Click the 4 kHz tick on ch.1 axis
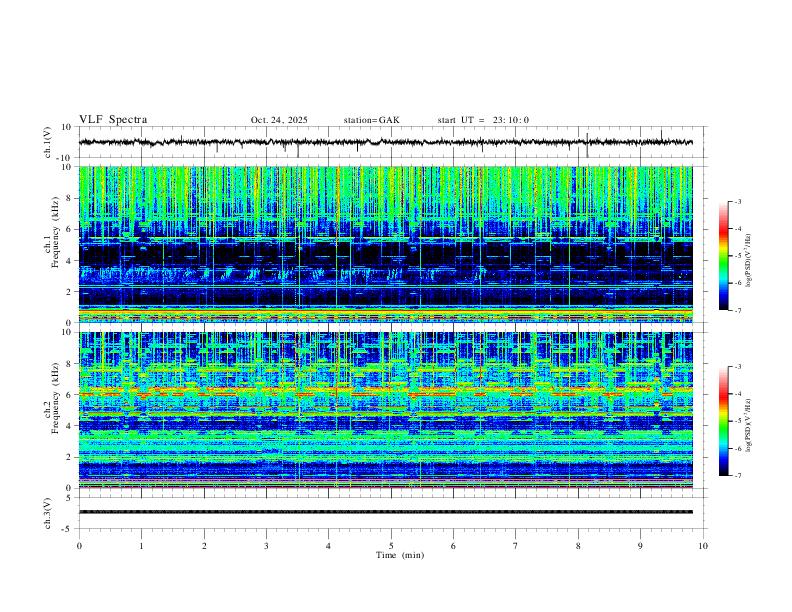The width and height of the screenshot is (792, 612). pyautogui.click(x=70, y=261)
